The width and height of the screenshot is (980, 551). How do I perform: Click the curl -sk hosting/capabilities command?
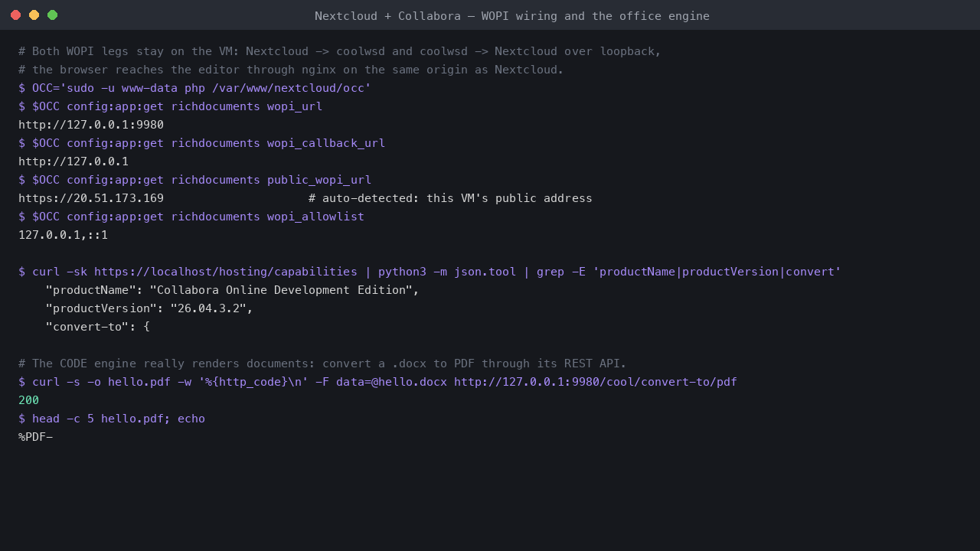click(x=430, y=272)
